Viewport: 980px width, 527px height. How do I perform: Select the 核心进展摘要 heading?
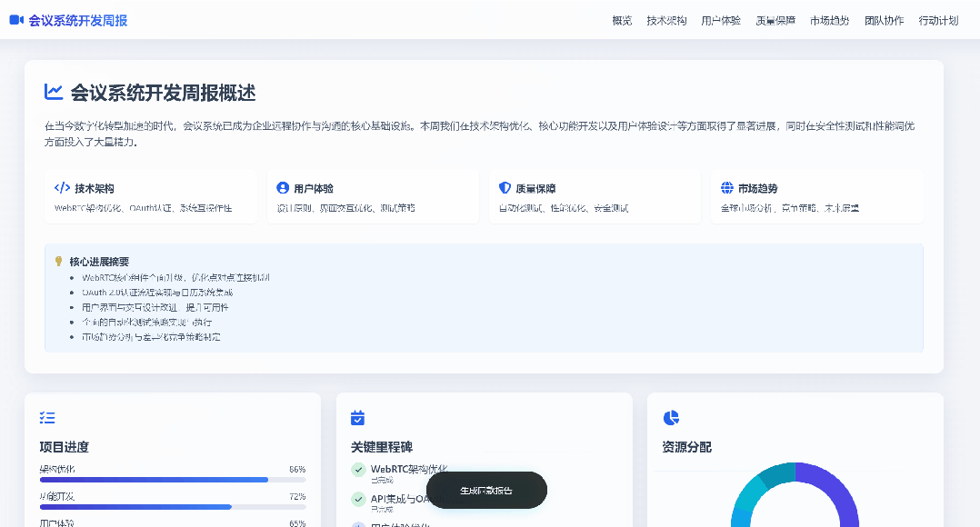coord(99,262)
